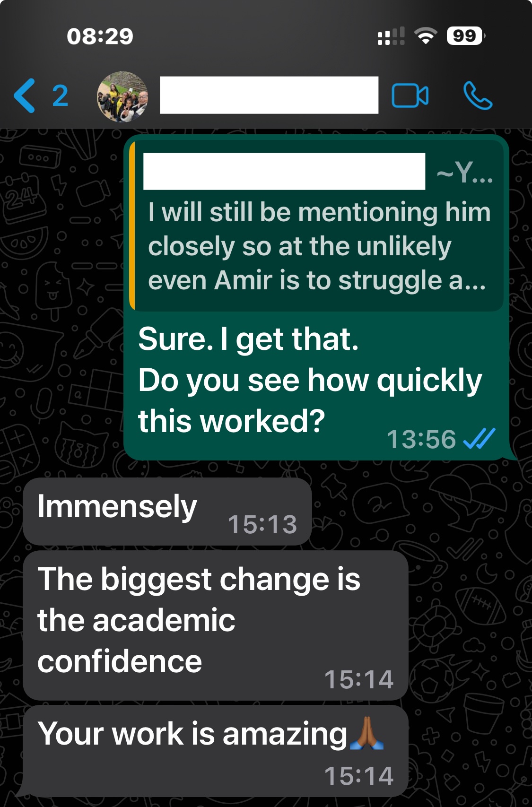Open contact info from redacted chat name
Image resolution: width=532 pixels, height=807 pixels.
(269, 95)
